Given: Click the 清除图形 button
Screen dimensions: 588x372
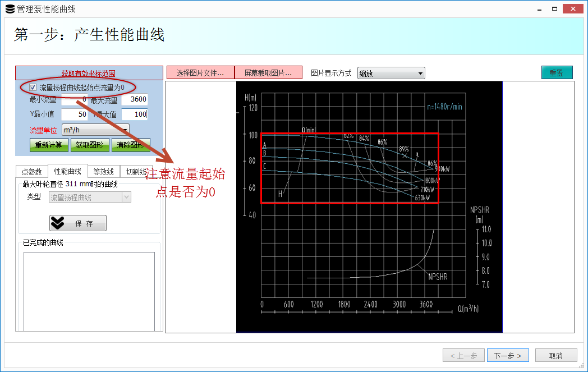Looking at the screenshot, I should coord(131,145).
